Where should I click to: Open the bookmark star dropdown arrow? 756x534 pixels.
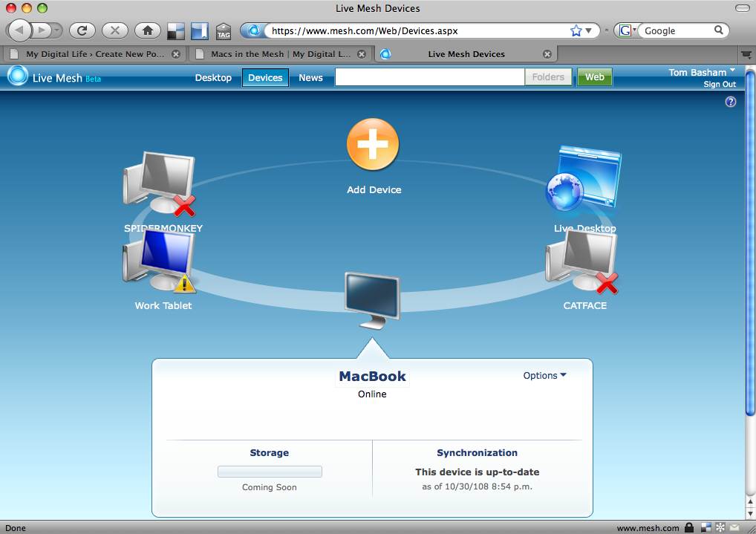coord(588,31)
